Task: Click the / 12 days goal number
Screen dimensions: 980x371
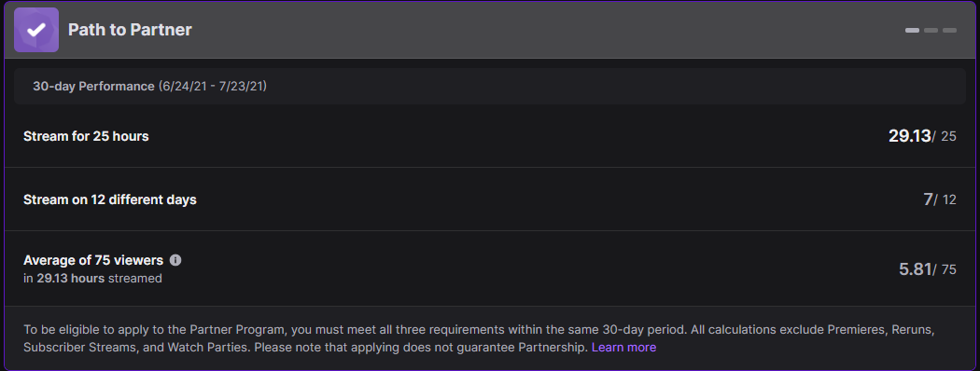Action: 945,199
